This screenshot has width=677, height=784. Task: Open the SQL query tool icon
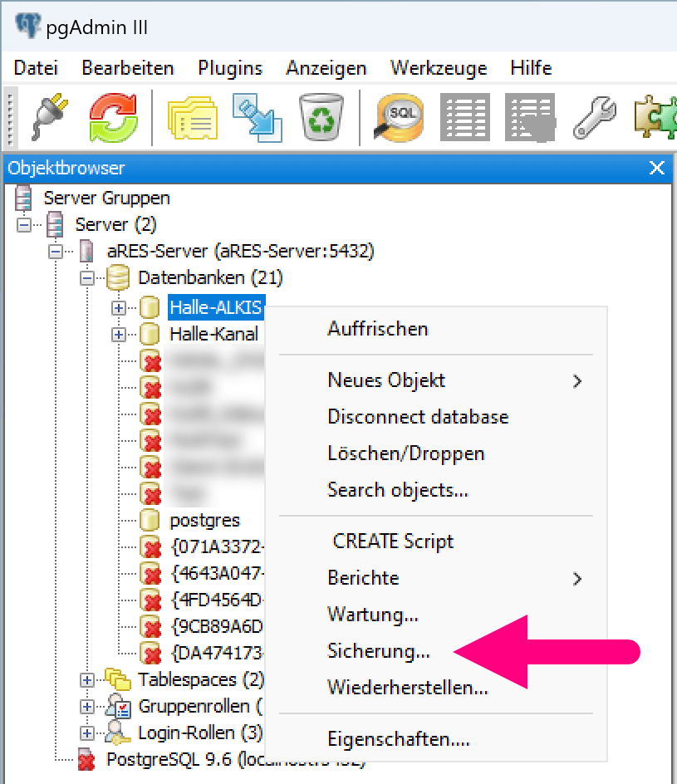(x=400, y=118)
